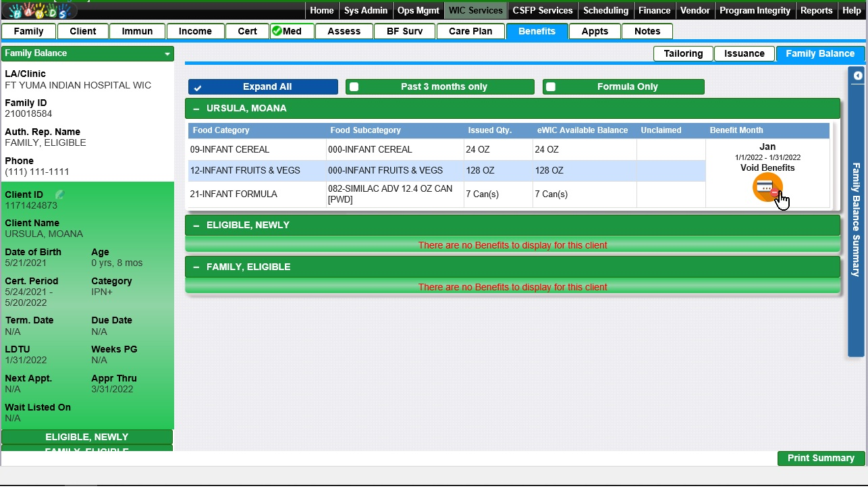Go to the Care Plan tab
Screen dimensions: 868x499
pos(470,31)
